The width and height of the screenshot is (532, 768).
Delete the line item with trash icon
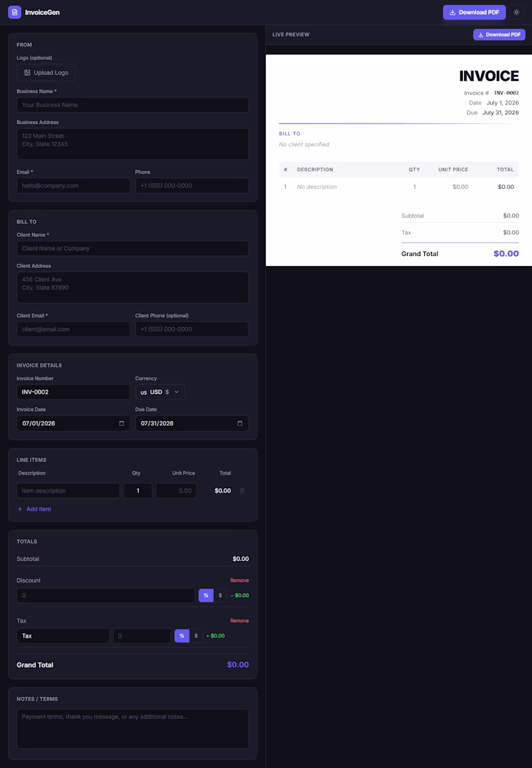242,491
